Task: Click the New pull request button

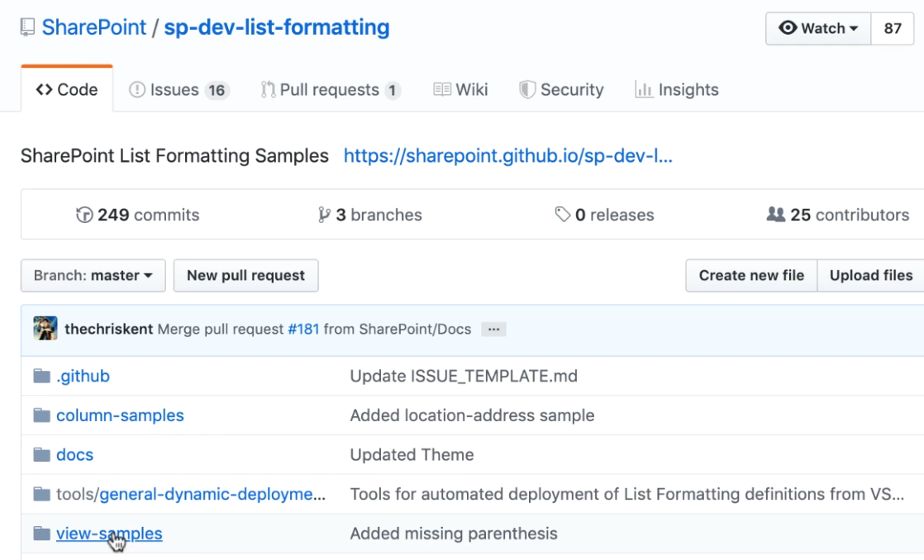Action: coord(245,276)
